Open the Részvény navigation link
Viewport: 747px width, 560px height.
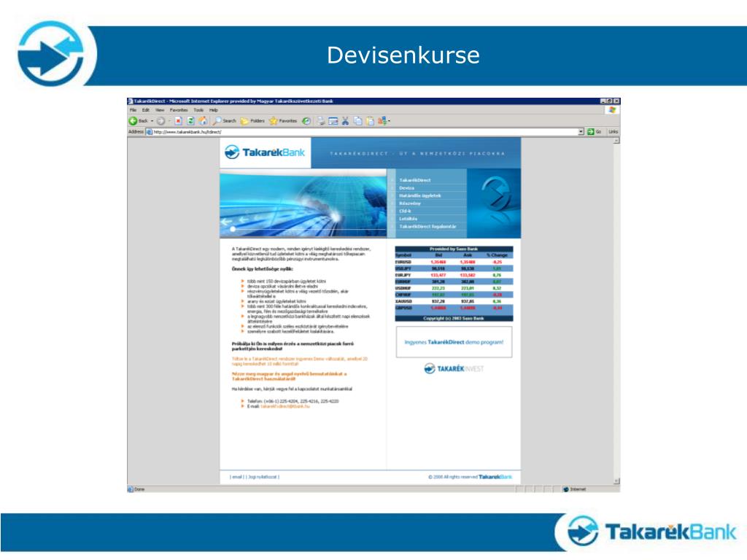click(410, 203)
